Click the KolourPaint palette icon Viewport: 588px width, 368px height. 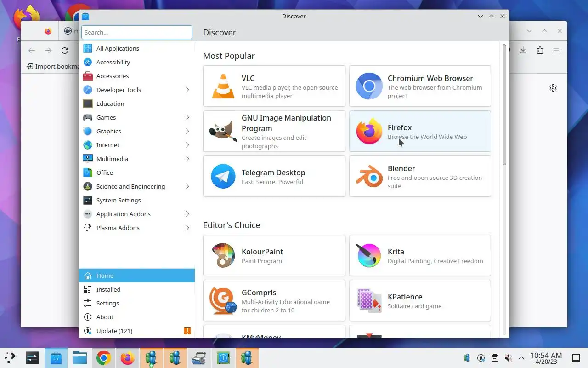point(223,255)
